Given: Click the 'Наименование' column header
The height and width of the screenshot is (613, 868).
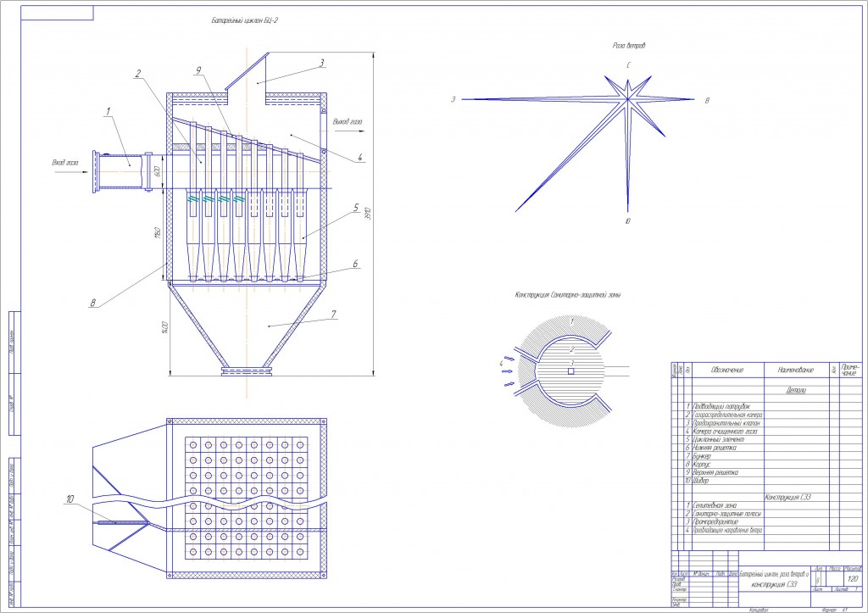Looking at the screenshot, I should [x=795, y=370].
